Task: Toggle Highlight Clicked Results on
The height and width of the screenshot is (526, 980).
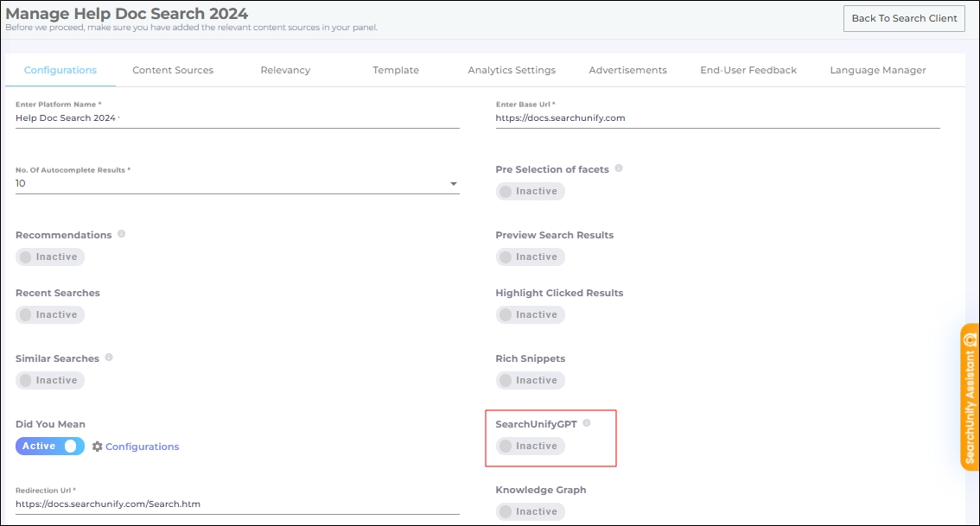Action: click(530, 315)
